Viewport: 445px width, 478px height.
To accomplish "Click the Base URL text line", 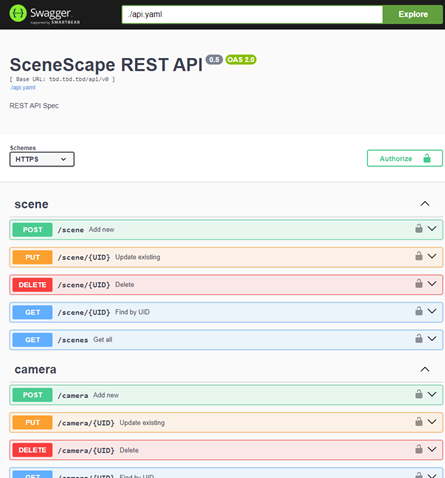I will tap(62, 79).
